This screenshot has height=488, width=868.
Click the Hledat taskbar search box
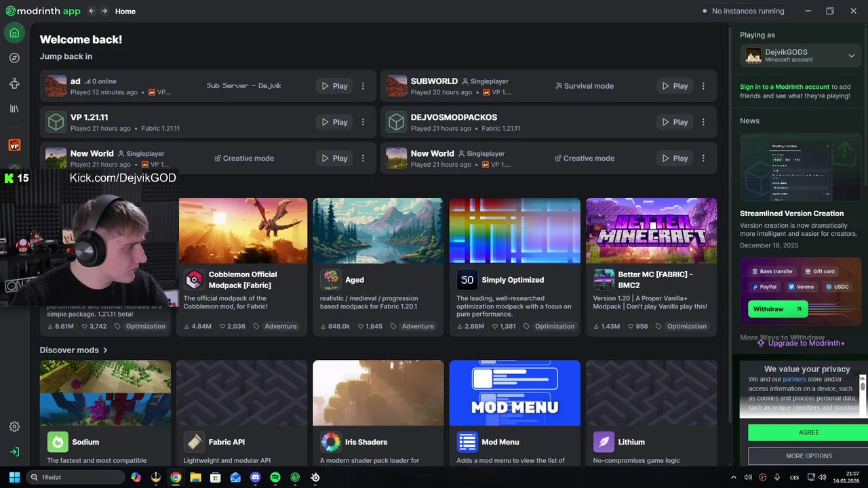(76, 477)
